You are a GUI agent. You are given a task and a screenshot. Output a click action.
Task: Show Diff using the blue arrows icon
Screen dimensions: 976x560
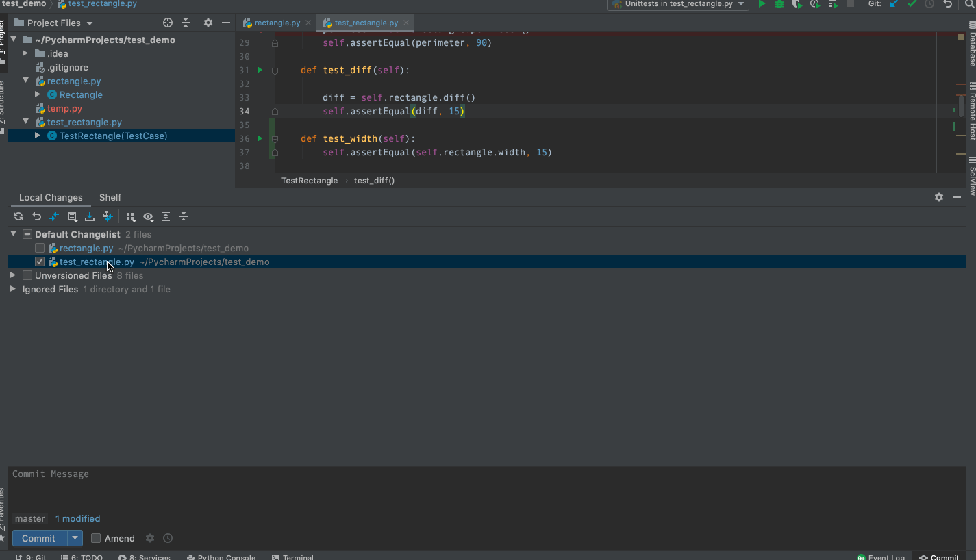[x=54, y=216]
